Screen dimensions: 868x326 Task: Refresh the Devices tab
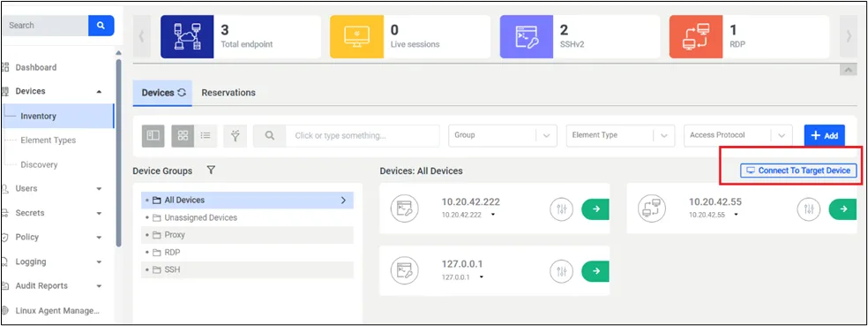coord(181,93)
